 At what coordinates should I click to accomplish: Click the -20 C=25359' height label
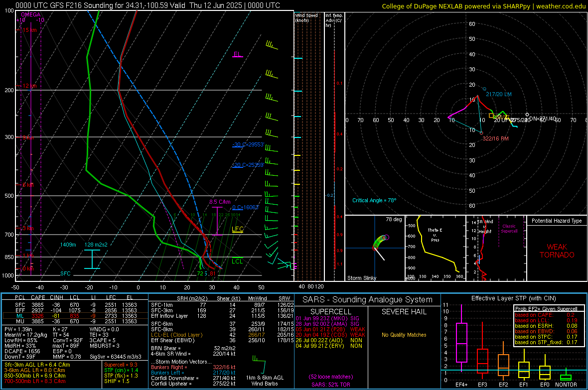pyautogui.click(x=248, y=165)
